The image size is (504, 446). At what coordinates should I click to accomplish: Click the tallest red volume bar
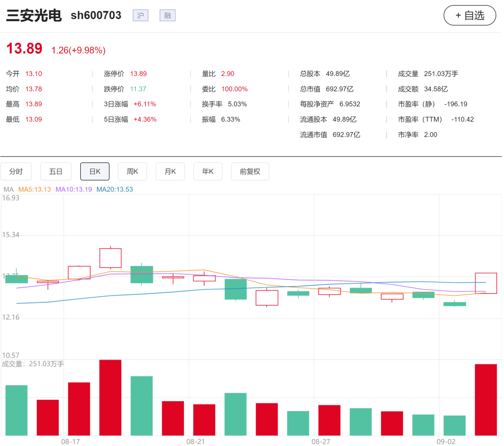click(110, 398)
